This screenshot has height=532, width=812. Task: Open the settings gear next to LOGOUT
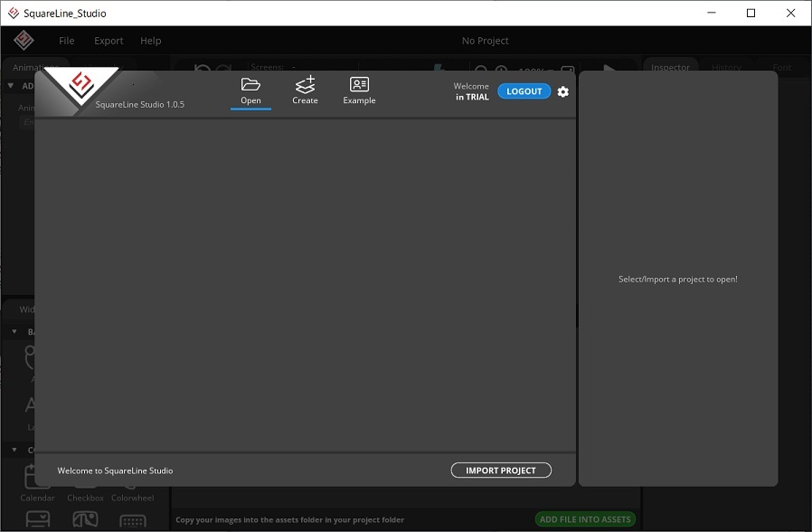(563, 92)
